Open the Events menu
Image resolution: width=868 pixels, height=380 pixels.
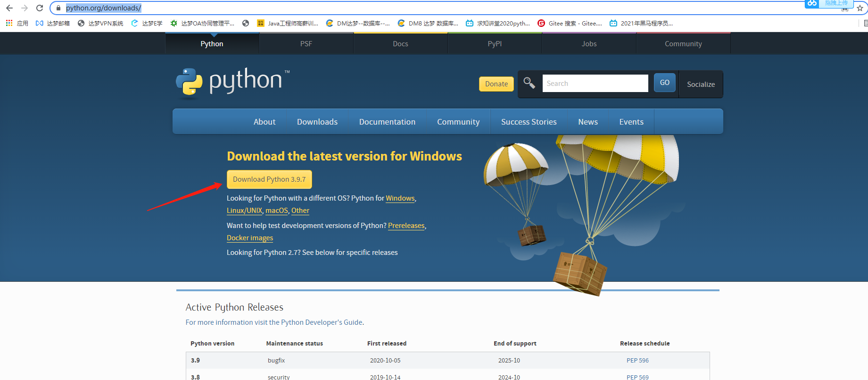631,122
